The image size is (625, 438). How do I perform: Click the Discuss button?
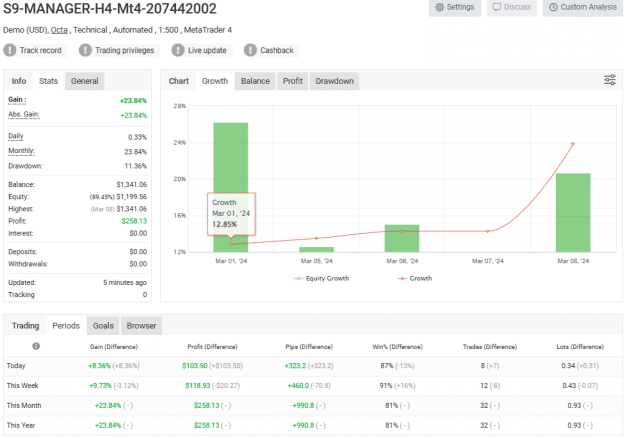(x=512, y=7)
